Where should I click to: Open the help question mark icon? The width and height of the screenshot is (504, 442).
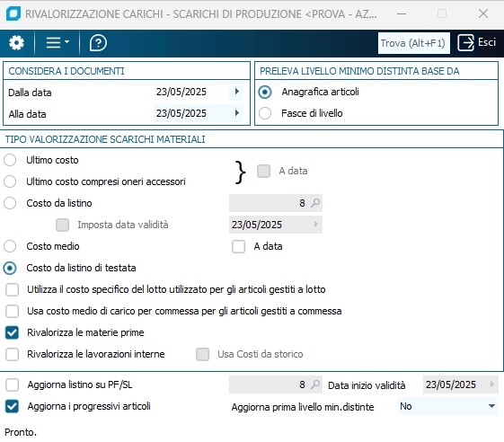pyautogui.click(x=98, y=43)
